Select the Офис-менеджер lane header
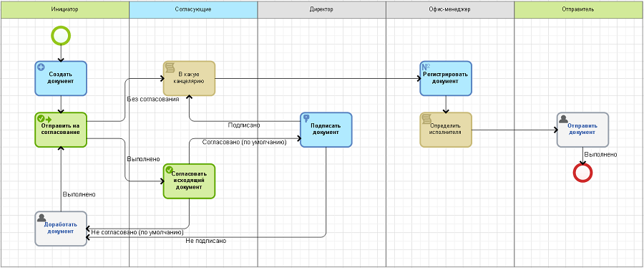Image resolution: width=644 pixels, height=268 pixels. tap(450, 9)
